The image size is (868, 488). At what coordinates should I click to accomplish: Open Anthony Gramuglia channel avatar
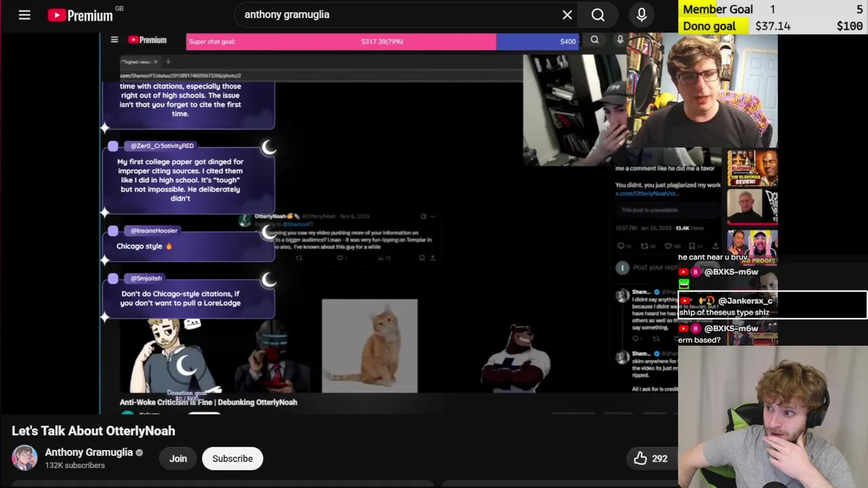click(24, 458)
